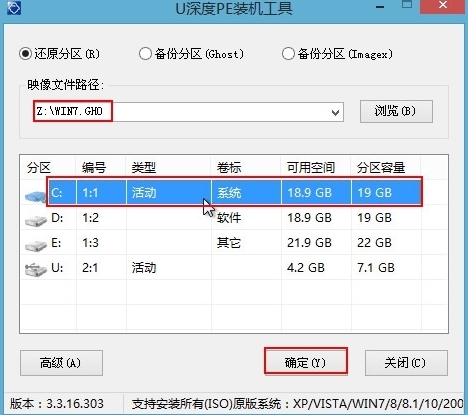Select the E: partition label
The image size is (468, 415).
(x=56, y=243)
